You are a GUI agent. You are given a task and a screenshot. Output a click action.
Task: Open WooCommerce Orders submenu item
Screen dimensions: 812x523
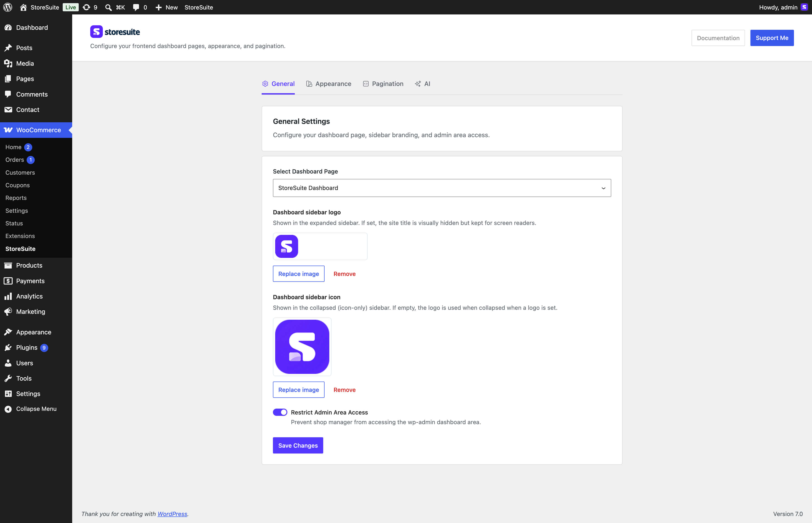pos(15,160)
